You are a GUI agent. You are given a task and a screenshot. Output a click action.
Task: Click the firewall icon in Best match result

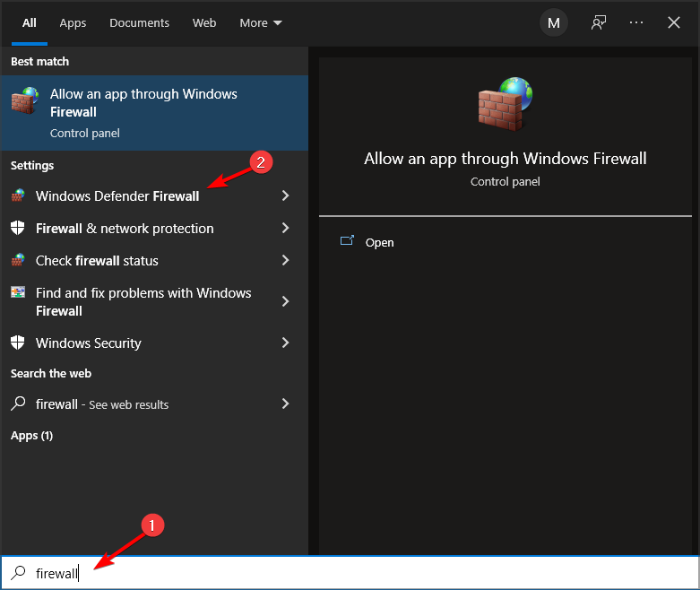coord(24,101)
